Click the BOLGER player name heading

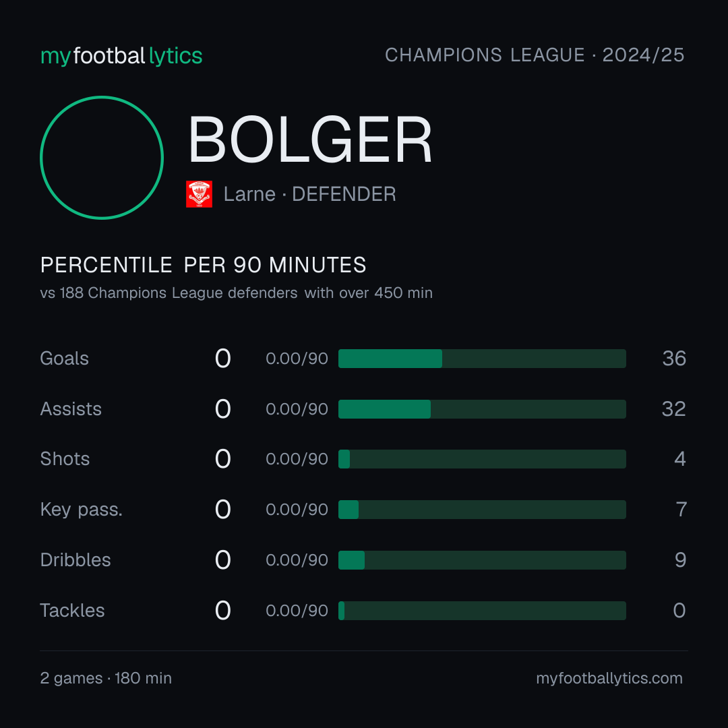click(310, 140)
